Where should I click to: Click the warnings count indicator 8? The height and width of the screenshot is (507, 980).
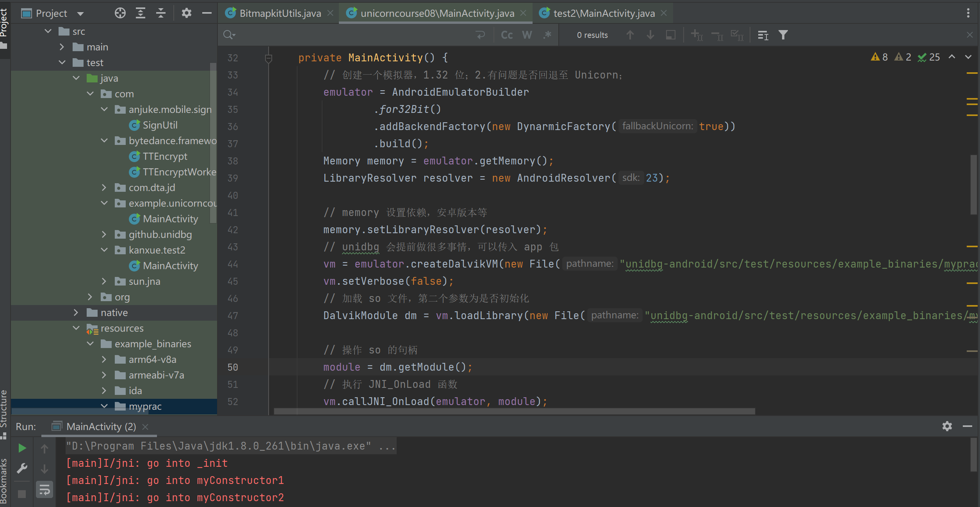tap(879, 57)
